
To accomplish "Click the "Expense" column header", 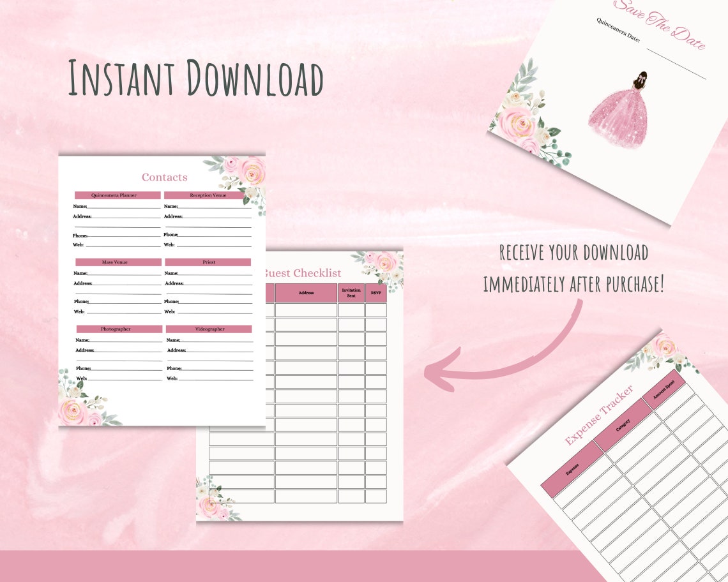I will [572, 469].
